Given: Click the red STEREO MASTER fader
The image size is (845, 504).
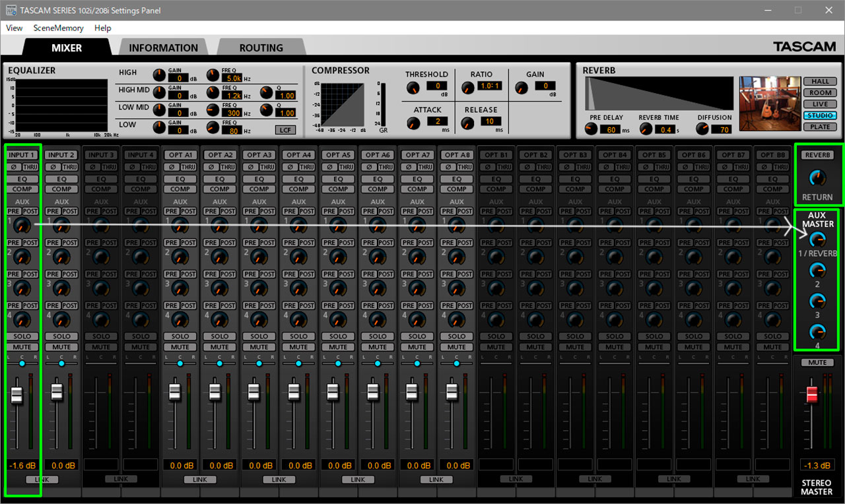Looking at the screenshot, I should point(812,394).
